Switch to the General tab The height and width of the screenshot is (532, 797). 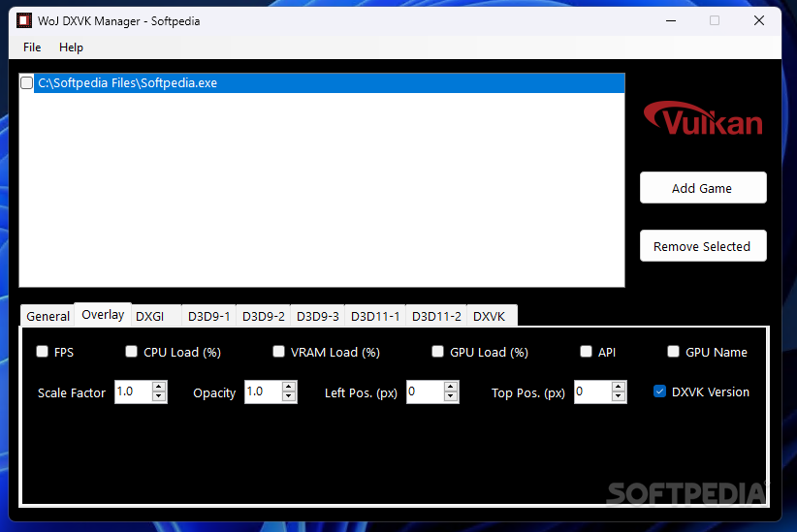48,316
